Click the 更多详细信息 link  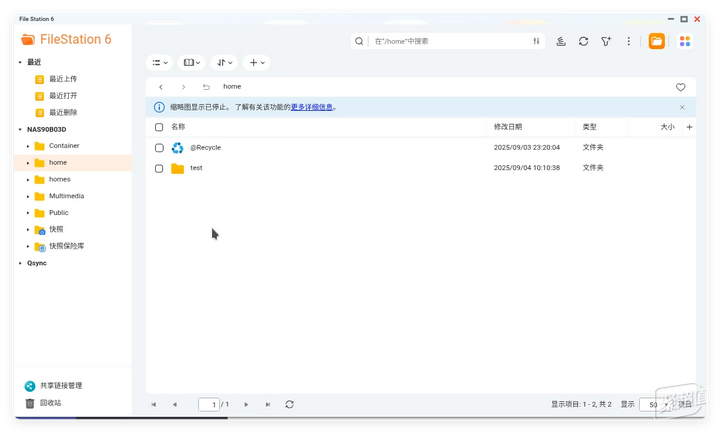pyautogui.click(x=312, y=107)
